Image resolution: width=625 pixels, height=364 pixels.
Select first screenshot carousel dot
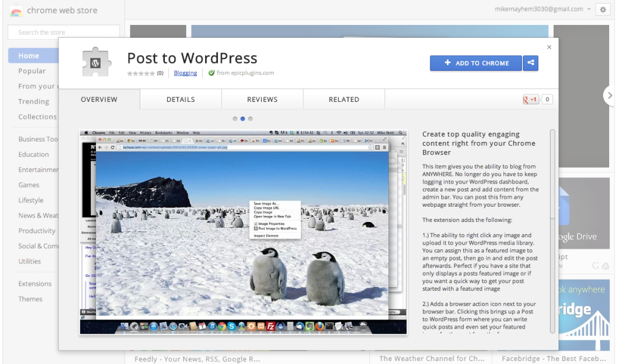tap(235, 119)
